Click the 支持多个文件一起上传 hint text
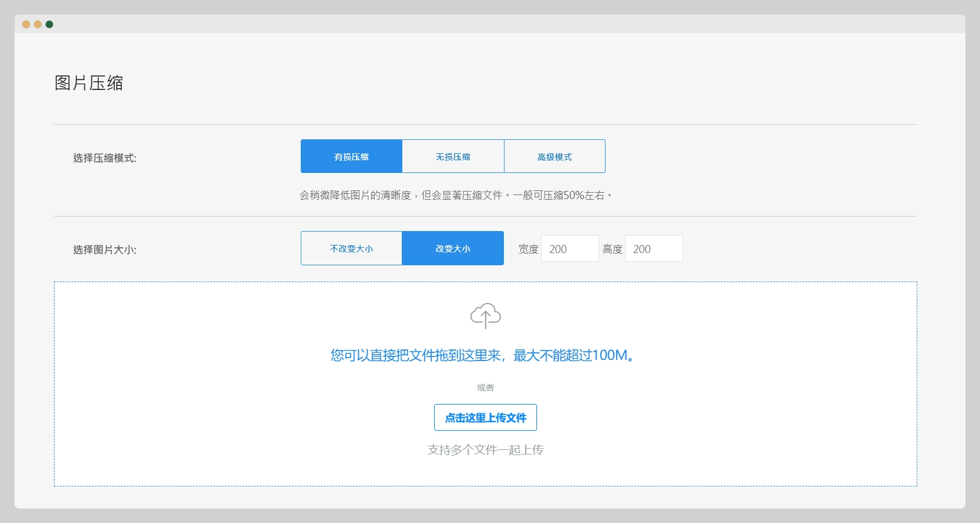 pyautogui.click(x=485, y=450)
